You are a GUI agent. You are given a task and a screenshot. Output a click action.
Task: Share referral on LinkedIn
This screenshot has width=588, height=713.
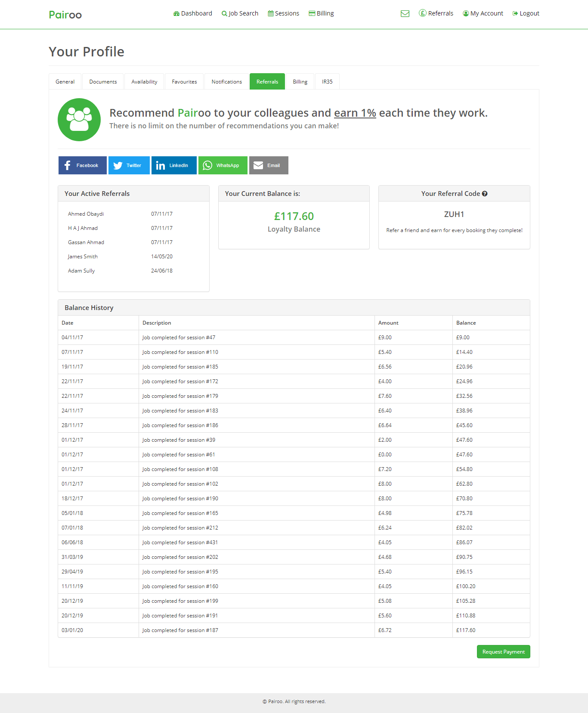[173, 165]
